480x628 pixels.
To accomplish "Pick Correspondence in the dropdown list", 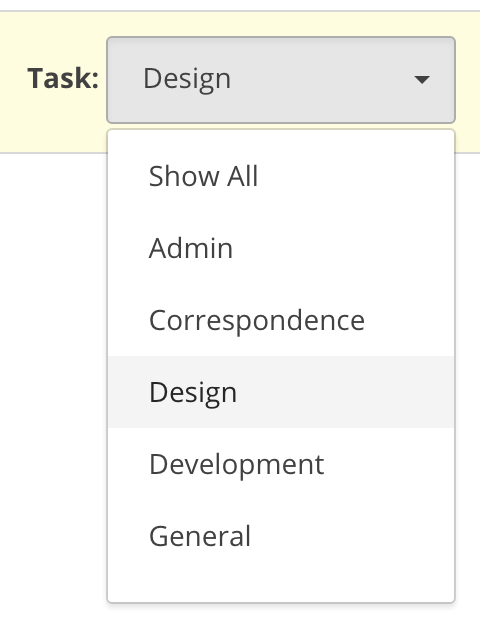I will 281,320.
